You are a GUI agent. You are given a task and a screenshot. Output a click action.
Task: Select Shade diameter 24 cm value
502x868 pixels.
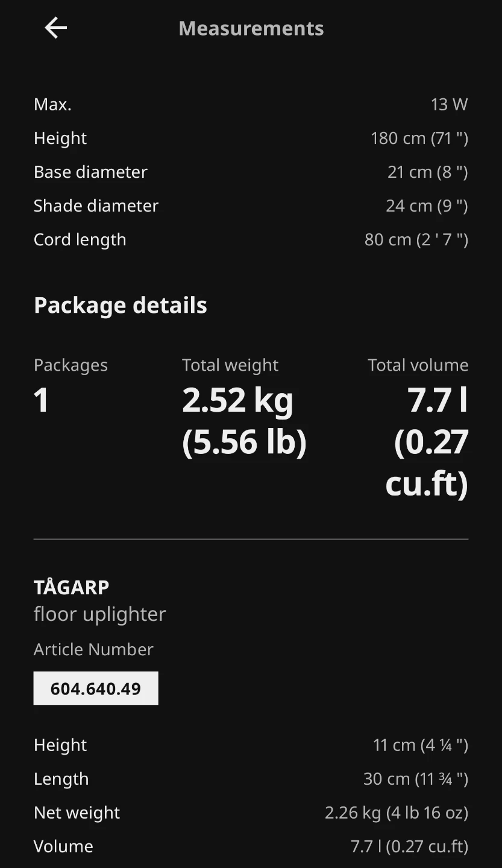click(427, 206)
